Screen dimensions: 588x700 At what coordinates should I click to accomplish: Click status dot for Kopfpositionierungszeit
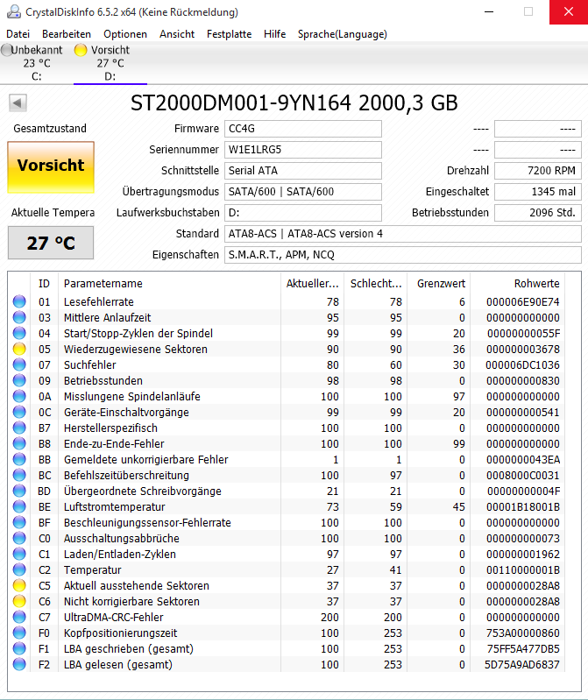pyautogui.click(x=19, y=633)
